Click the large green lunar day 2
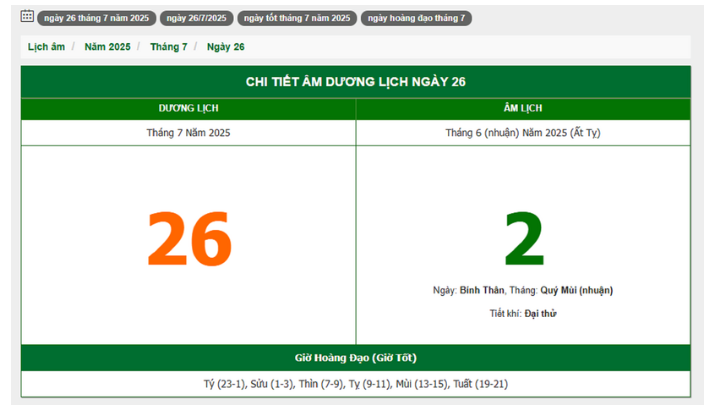Viewport: 708px width, 410px height. [523, 240]
